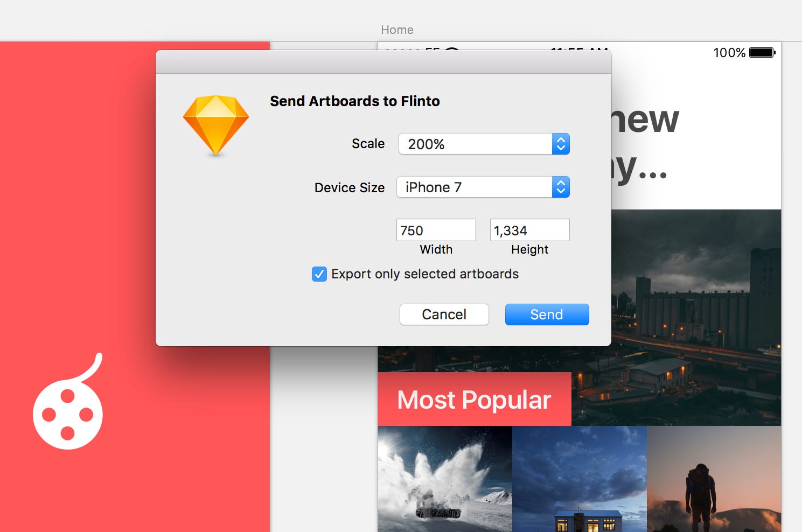Click the Sketch diamond icon in the dialog
This screenshot has width=802, height=532.
pos(215,126)
